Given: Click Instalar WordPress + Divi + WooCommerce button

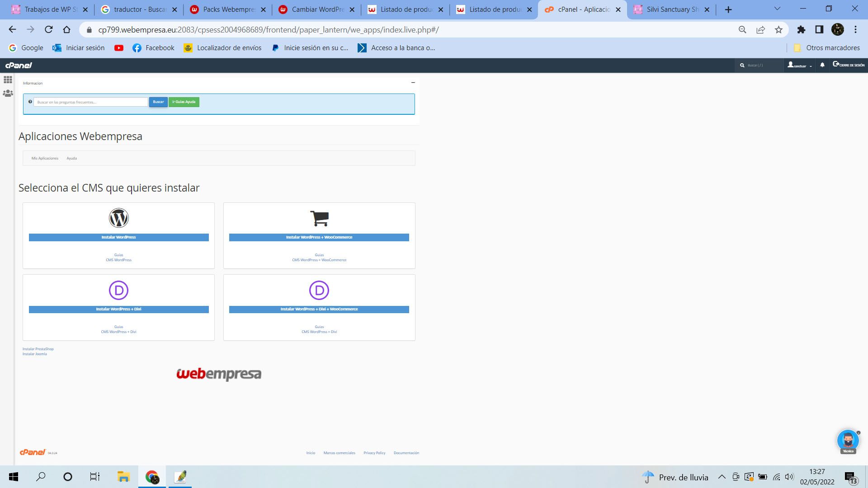Looking at the screenshot, I should [319, 309].
